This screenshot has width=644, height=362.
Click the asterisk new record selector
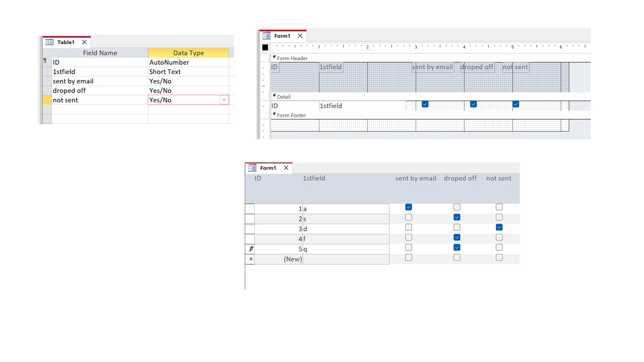point(250,259)
